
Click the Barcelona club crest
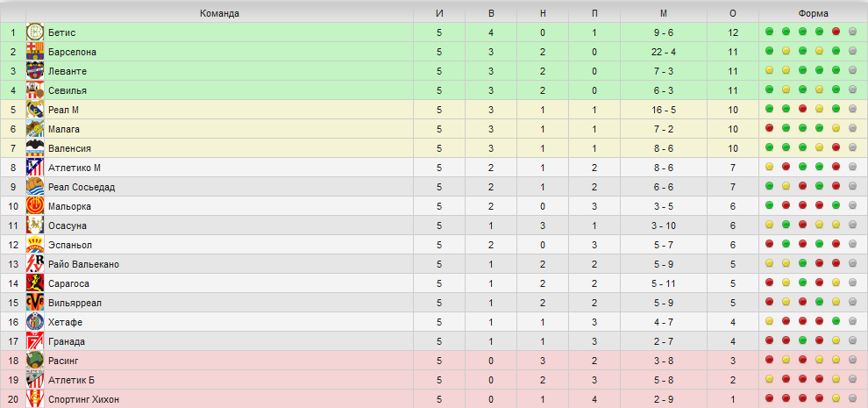(35, 52)
